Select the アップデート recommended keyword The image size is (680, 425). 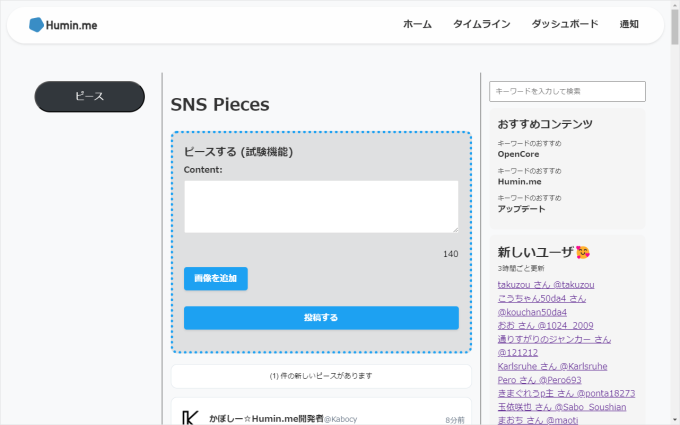[x=521, y=209]
